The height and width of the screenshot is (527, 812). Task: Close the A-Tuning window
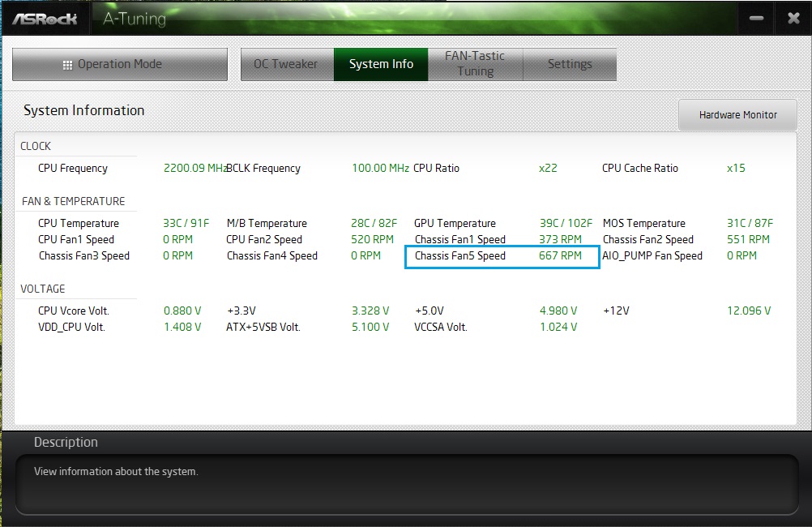click(793, 18)
